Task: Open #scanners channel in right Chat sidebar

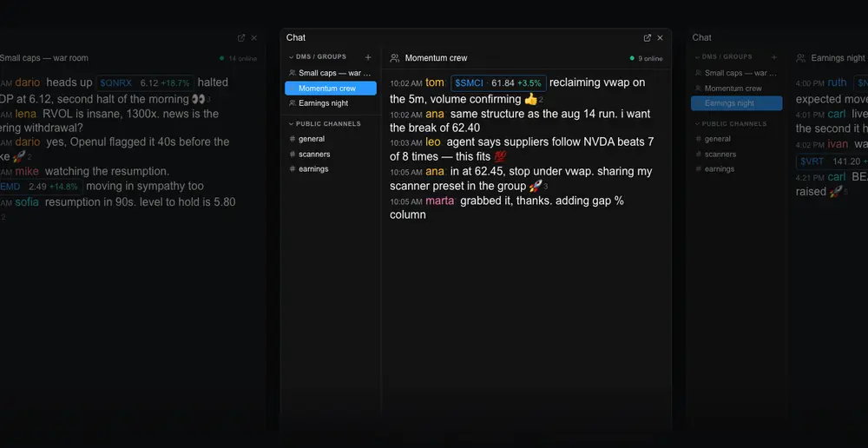Action: [737, 154]
